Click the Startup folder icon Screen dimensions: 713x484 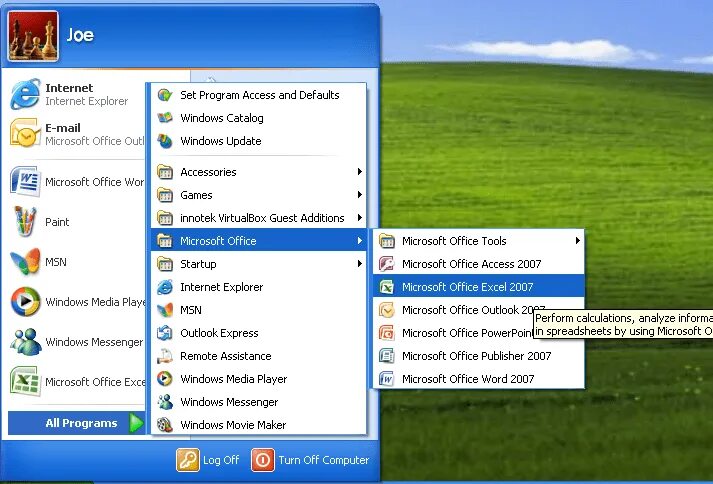165,264
